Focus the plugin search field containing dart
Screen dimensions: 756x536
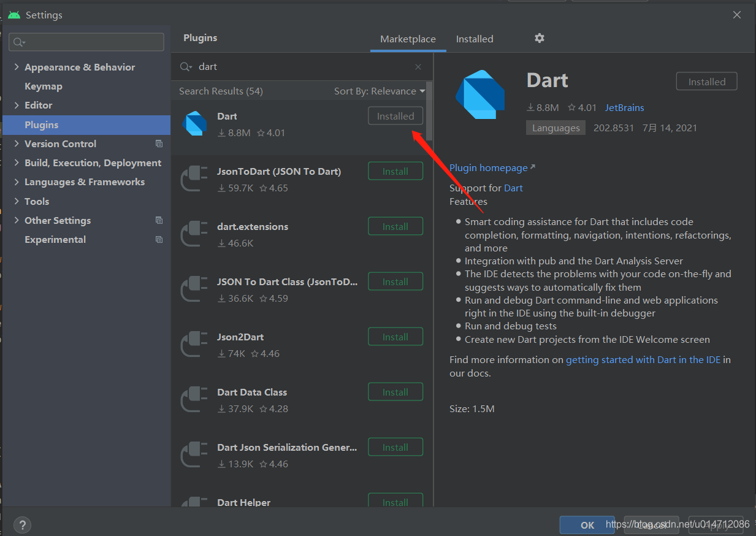pyautogui.click(x=302, y=67)
